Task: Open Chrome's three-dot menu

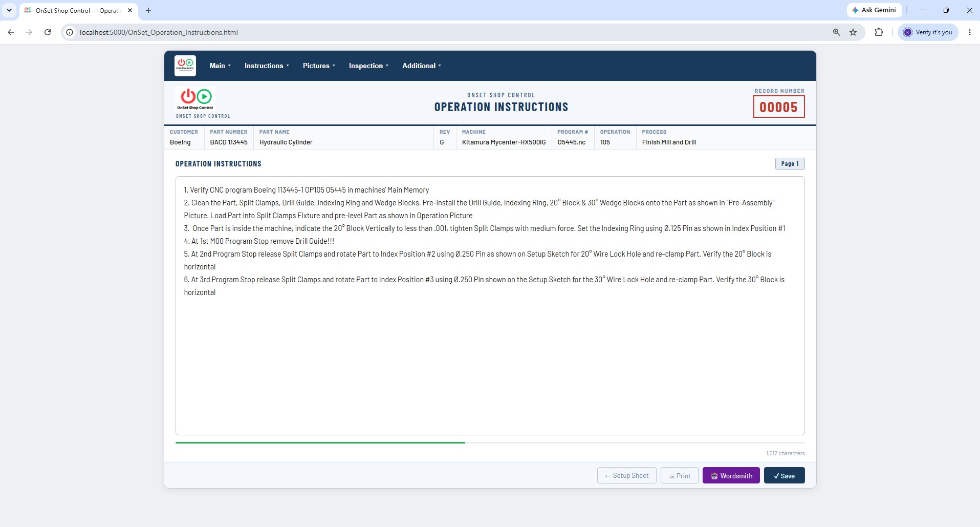Action: pyautogui.click(x=970, y=32)
